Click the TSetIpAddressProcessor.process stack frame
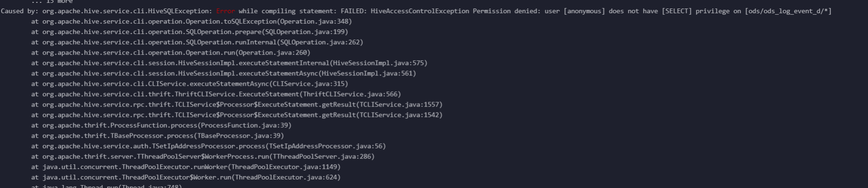868x188 pixels. point(209,146)
